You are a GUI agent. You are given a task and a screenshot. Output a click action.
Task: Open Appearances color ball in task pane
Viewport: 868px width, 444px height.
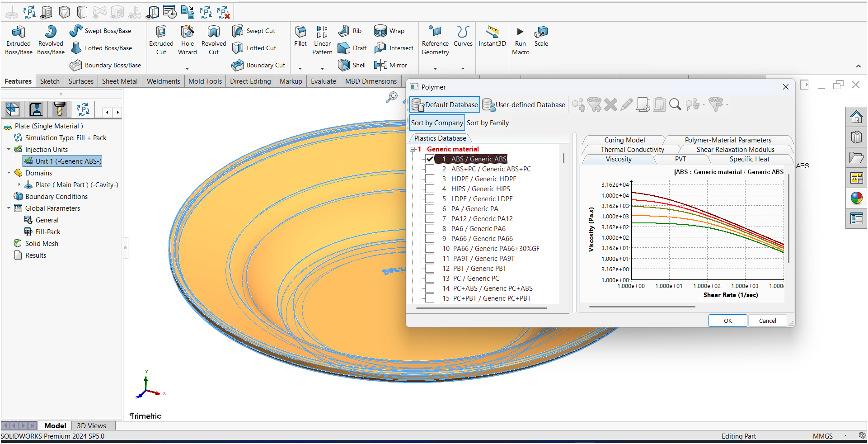856,198
